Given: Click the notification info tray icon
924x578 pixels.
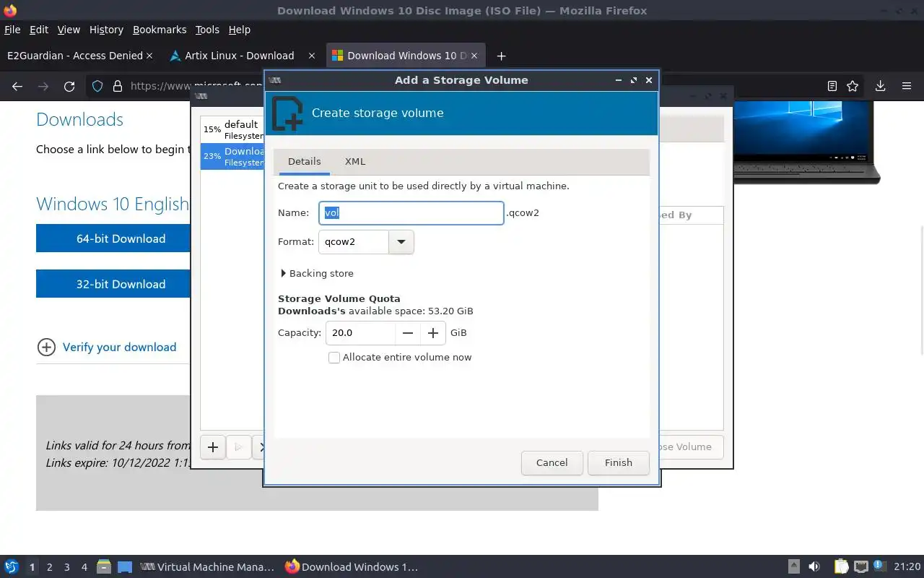Looking at the screenshot, I should (x=879, y=566).
